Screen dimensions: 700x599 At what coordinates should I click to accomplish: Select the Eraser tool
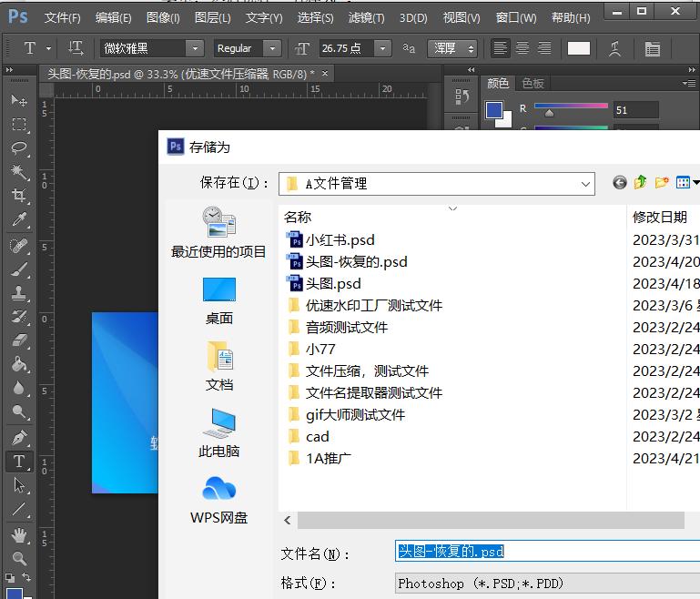pos(18,340)
